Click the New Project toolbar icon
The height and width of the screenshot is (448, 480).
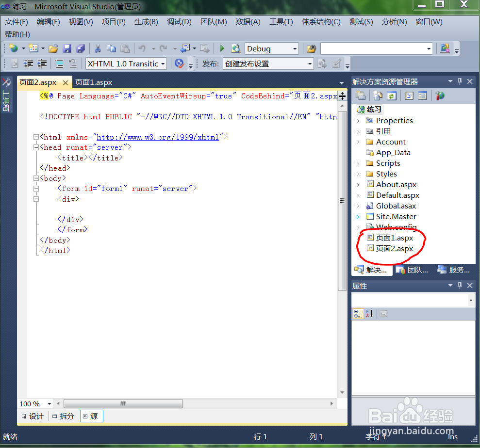[x=14, y=48]
